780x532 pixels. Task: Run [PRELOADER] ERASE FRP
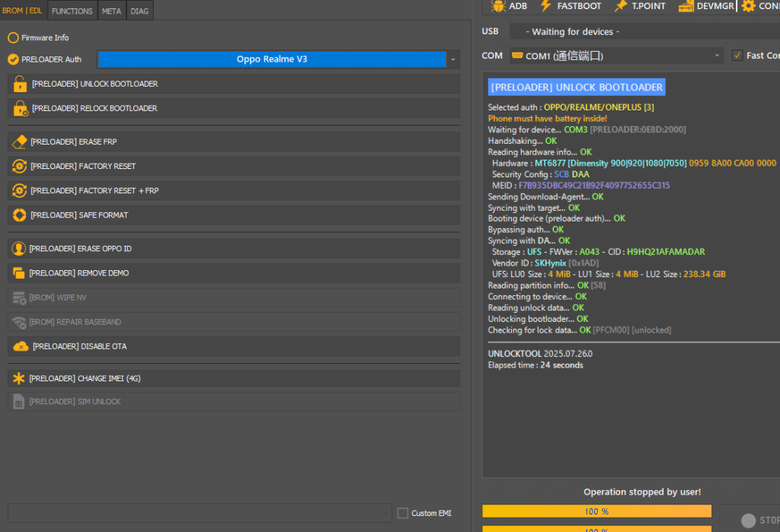pos(234,142)
